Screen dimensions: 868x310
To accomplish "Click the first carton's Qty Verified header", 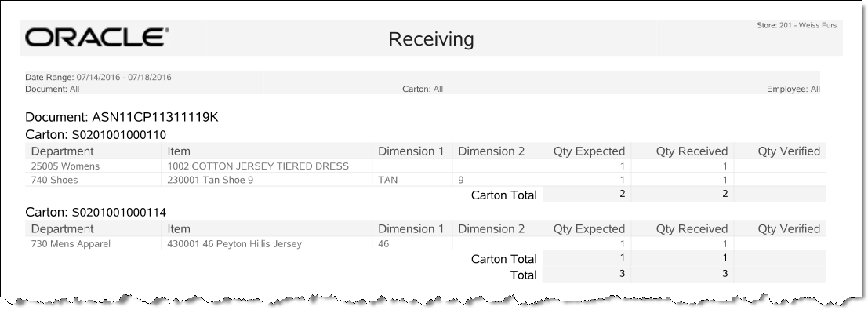I will (x=789, y=151).
